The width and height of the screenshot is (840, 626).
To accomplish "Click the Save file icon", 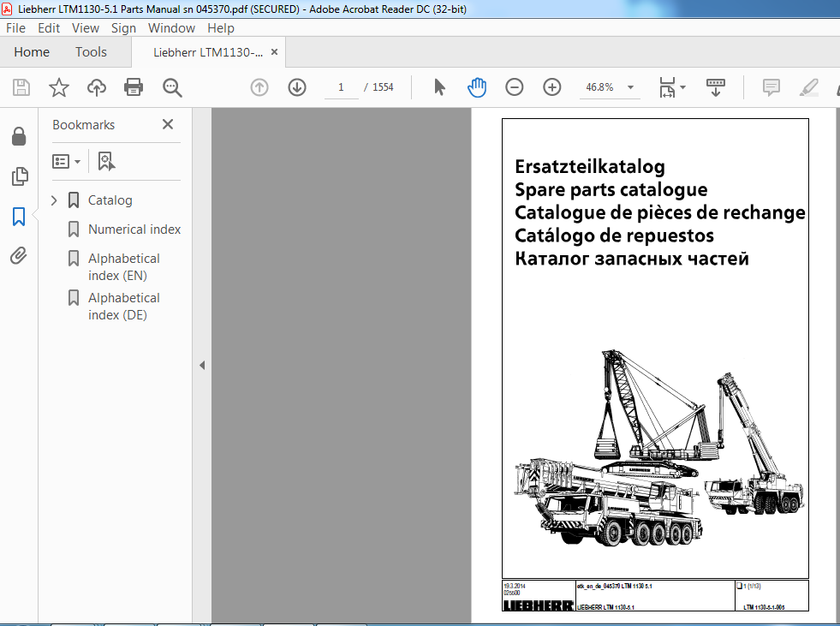I will (x=21, y=87).
